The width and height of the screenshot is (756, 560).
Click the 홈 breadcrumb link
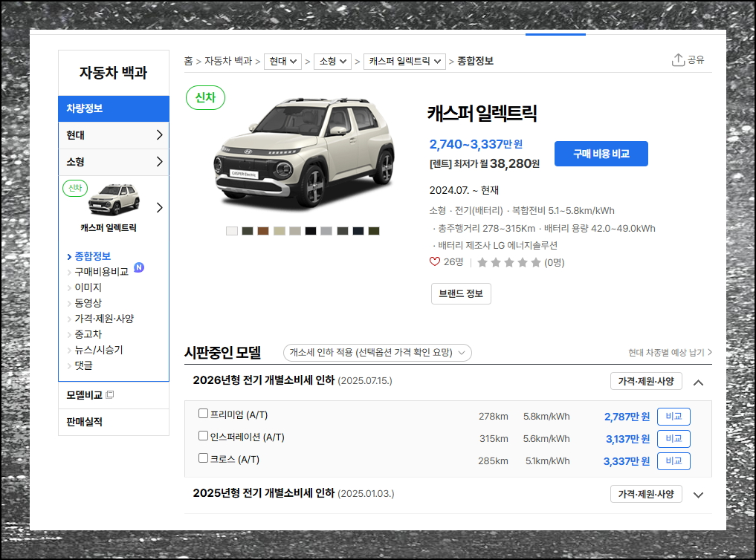(x=188, y=61)
